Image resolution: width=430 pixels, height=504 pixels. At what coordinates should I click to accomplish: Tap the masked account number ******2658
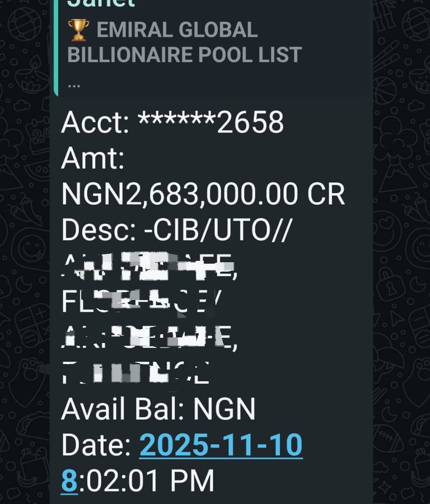[x=211, y=123]
